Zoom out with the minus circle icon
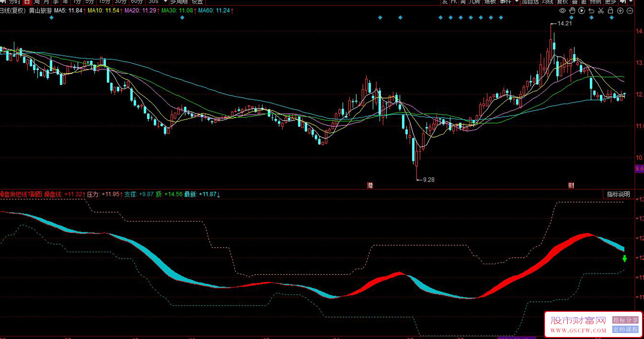644x339 pixels. point(630,10)
